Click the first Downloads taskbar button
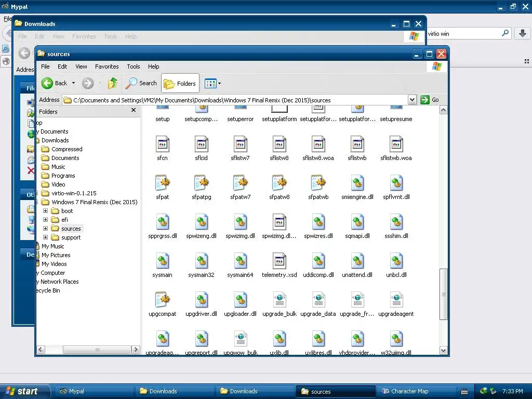 (175, 391)
